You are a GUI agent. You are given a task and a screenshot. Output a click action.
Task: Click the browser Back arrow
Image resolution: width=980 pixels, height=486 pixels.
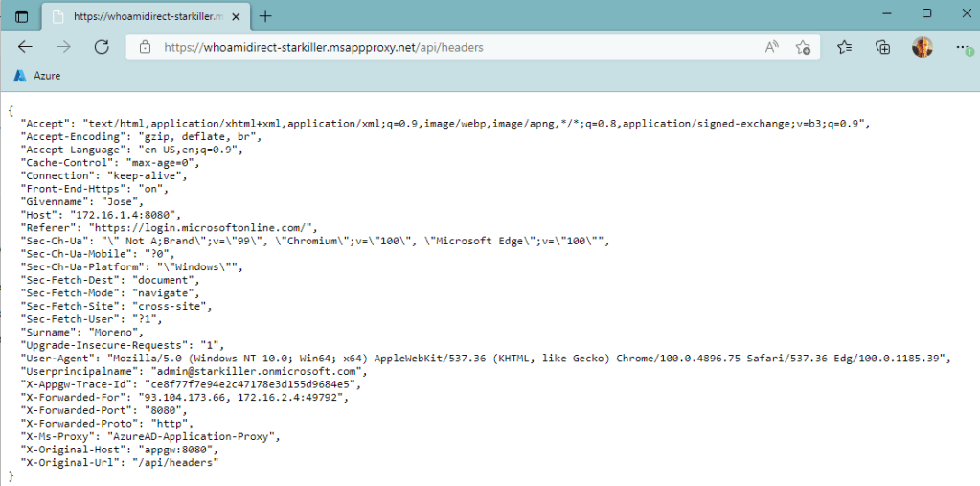point(25,47)
